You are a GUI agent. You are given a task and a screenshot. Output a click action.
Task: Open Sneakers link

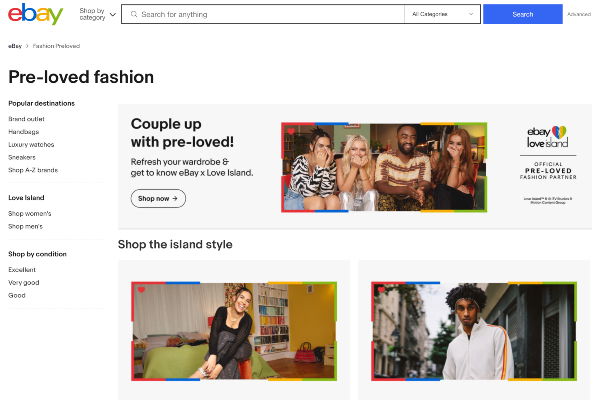click(x=22, y=157)
